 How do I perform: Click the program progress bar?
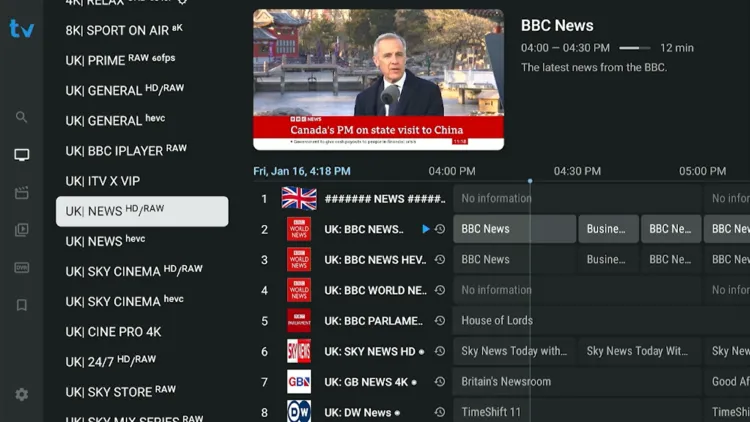pos(635,48)
